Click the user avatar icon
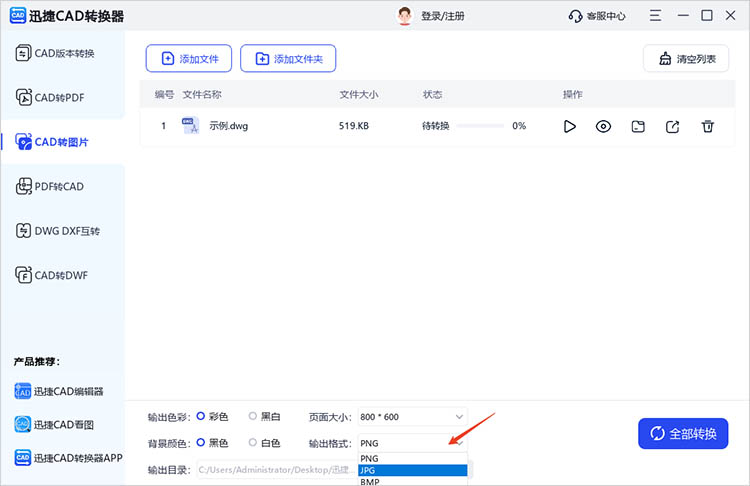The image size is (750, 486). (x=405, y=16)
